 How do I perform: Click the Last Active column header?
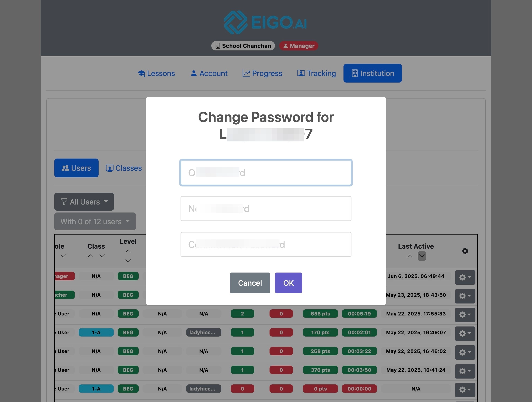tap(416, 246)
